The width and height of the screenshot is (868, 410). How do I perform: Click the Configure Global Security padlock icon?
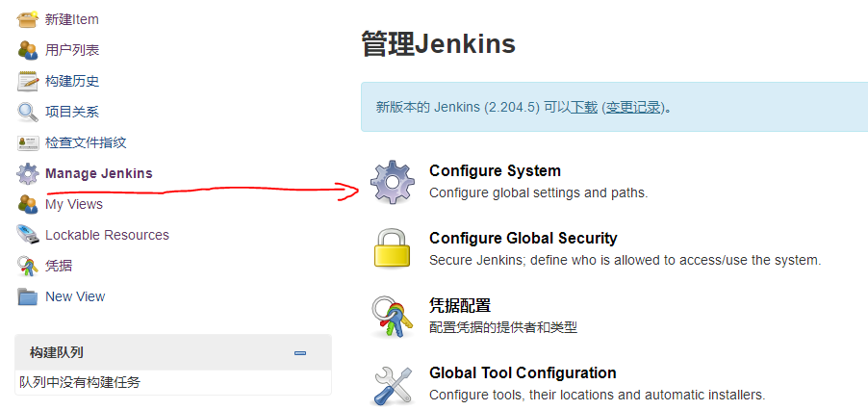click(x=392, y=249)
